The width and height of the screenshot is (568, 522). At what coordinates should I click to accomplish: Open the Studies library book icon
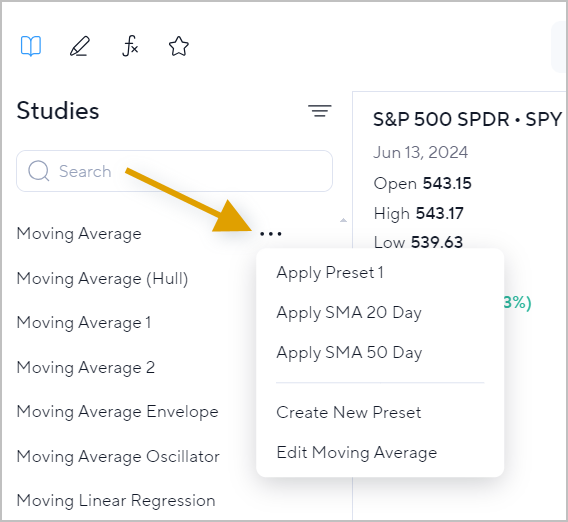tap(31, 46)
